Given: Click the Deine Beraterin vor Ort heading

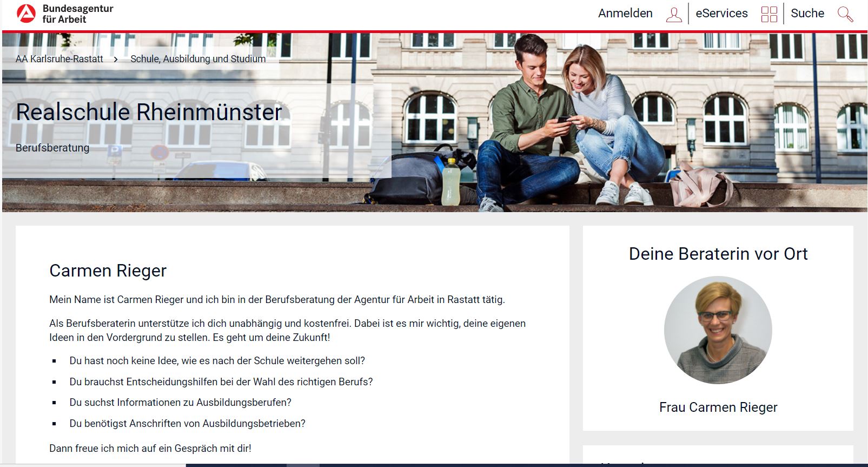Looking at the screenshot, I should [718, 254].
